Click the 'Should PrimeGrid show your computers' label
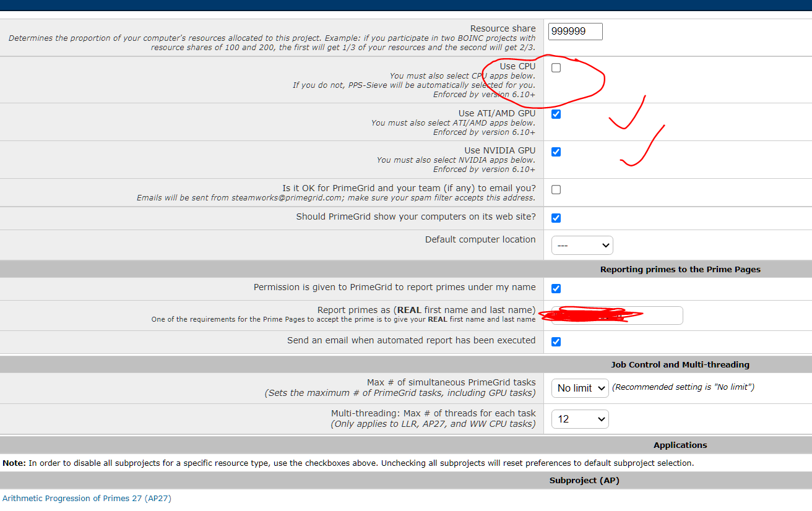 [416, 217]
